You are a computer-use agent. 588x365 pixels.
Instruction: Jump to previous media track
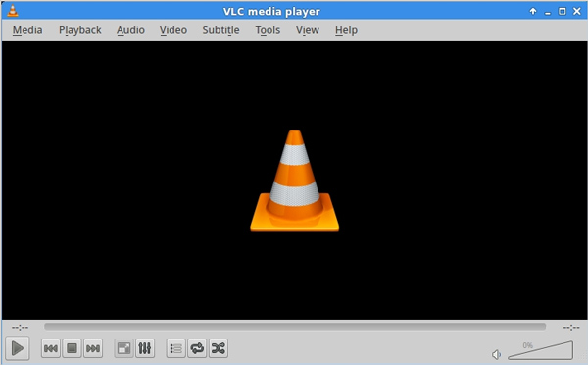click(x=51, y=348)
